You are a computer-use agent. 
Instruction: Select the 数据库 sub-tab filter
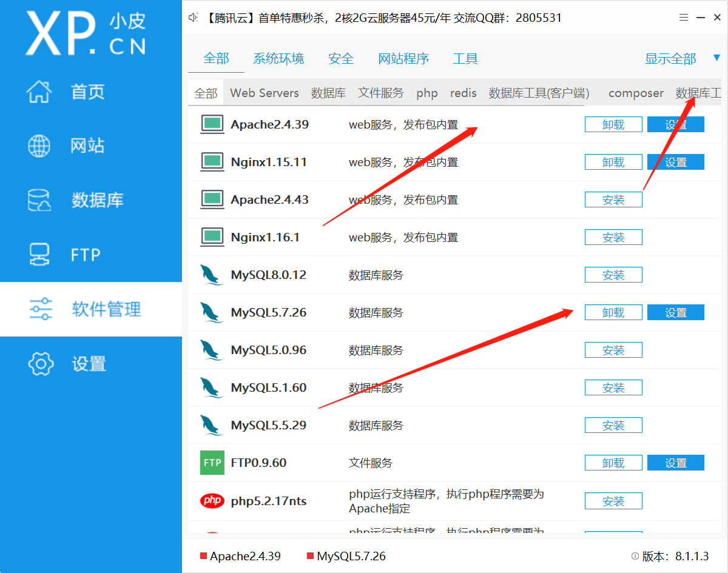click(x=329, y=93)
